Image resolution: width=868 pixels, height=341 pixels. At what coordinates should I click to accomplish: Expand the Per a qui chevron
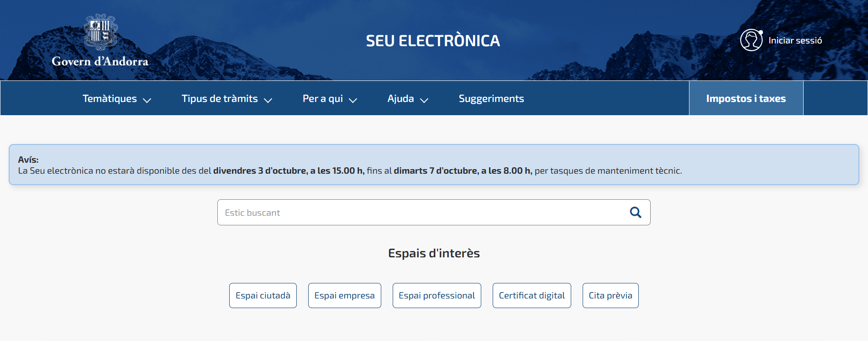click(x=353, y=100)
